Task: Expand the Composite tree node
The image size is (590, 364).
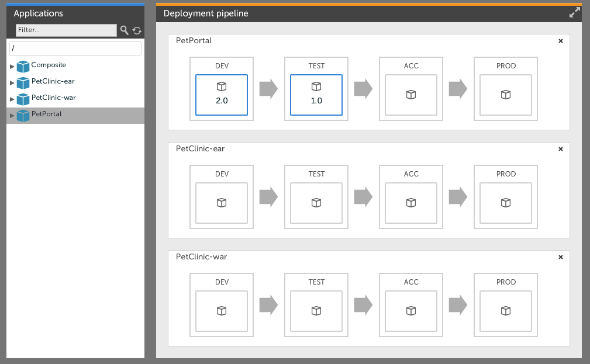Action: click(x=12, y=67)
